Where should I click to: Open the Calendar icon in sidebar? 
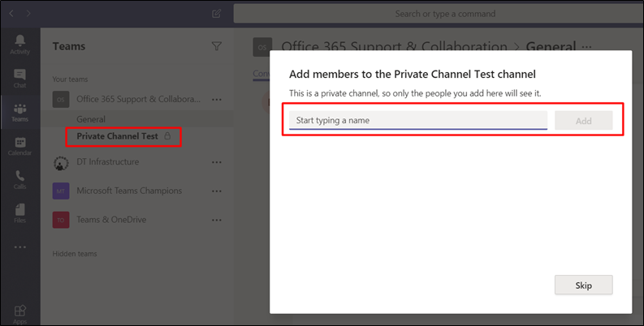pyautogui.click(x=19, y=147)
